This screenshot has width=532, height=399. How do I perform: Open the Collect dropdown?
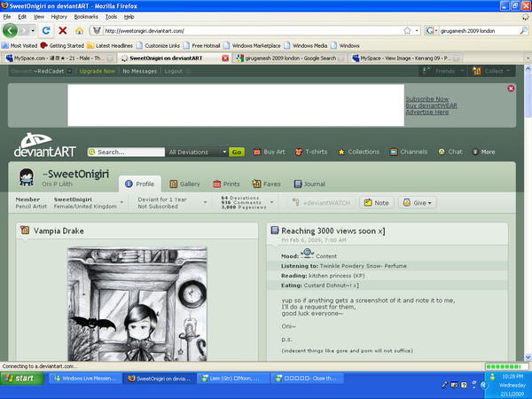tap(491, 71)
